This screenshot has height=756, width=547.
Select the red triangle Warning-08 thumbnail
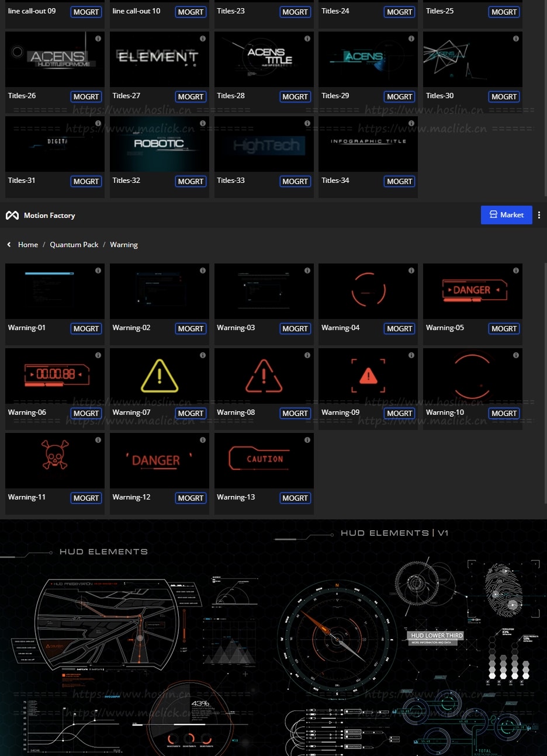pos(264,376)
